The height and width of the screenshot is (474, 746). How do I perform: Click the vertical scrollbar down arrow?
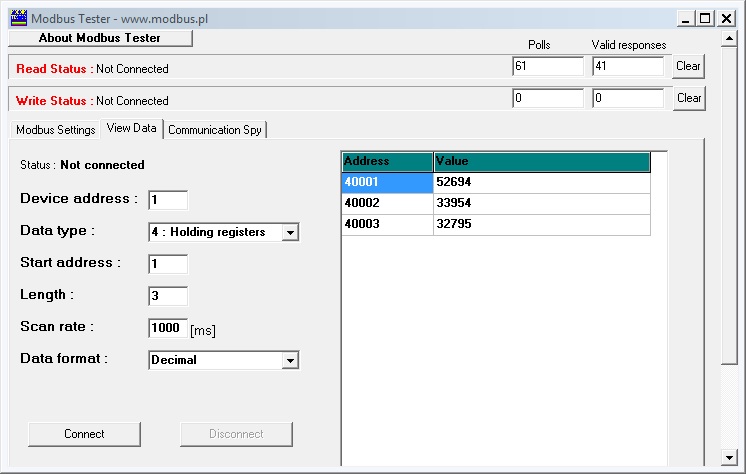[729, 457]
